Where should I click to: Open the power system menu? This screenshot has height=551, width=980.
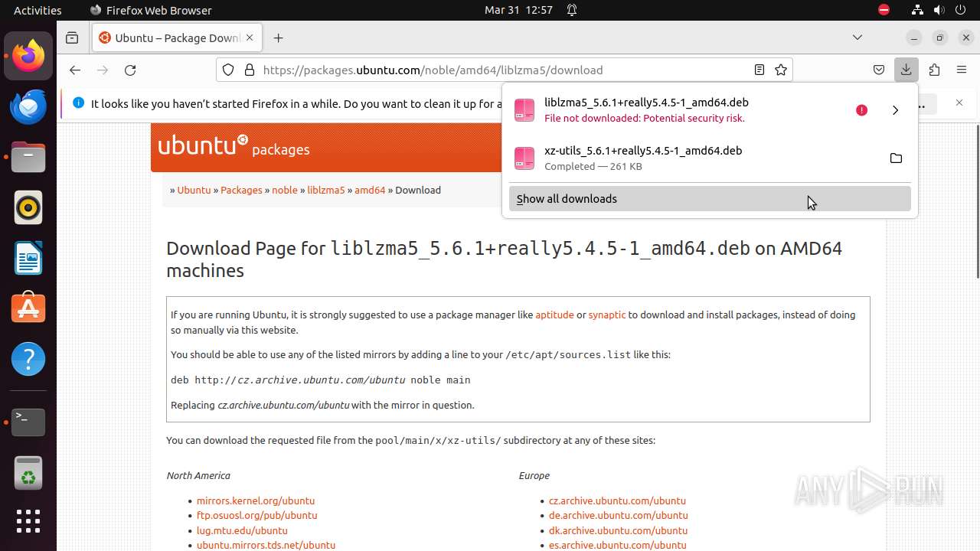(961, 10)
